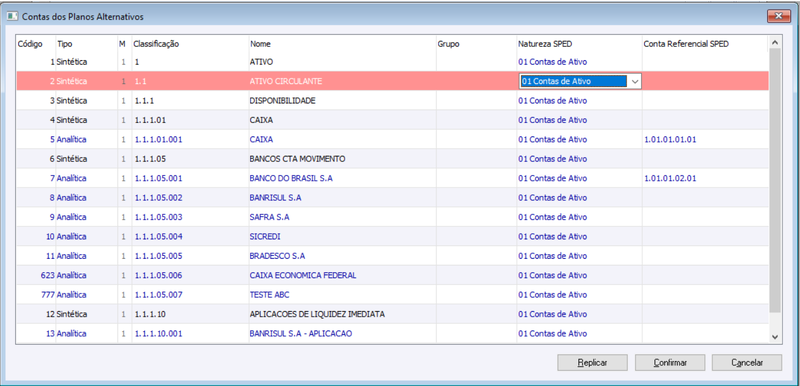800x386 pixels.
Task: Click the Natureza SPED column header
Action: pyautogui.click(x=545, y=44)
